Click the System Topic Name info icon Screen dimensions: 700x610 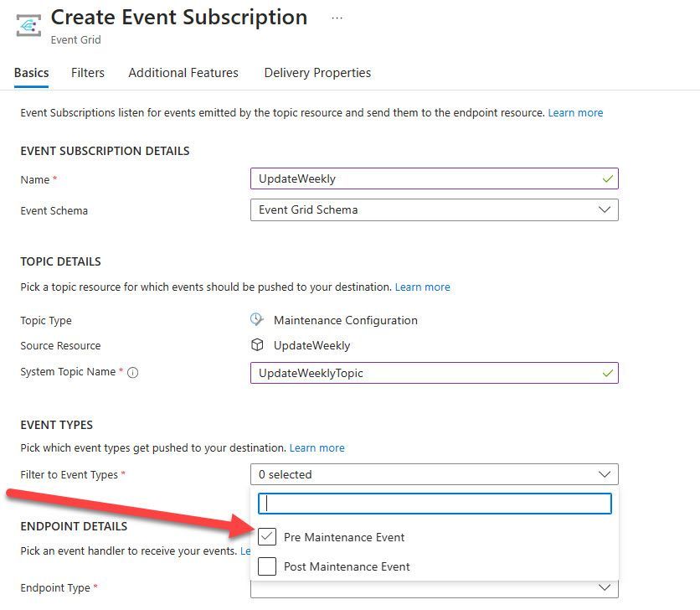click(132, 373)
